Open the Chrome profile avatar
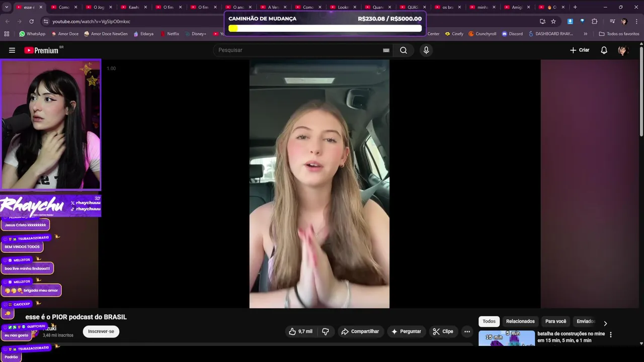This screenshot has width=644, height=362. (x=624, y=22)
